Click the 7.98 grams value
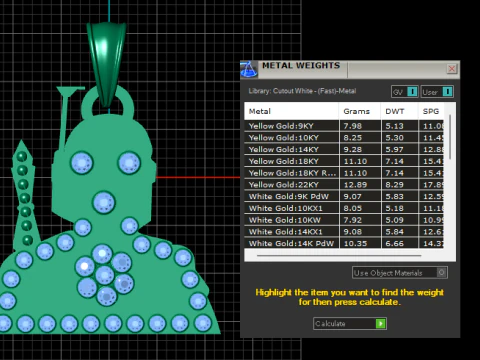 click(x=353, y=126)
